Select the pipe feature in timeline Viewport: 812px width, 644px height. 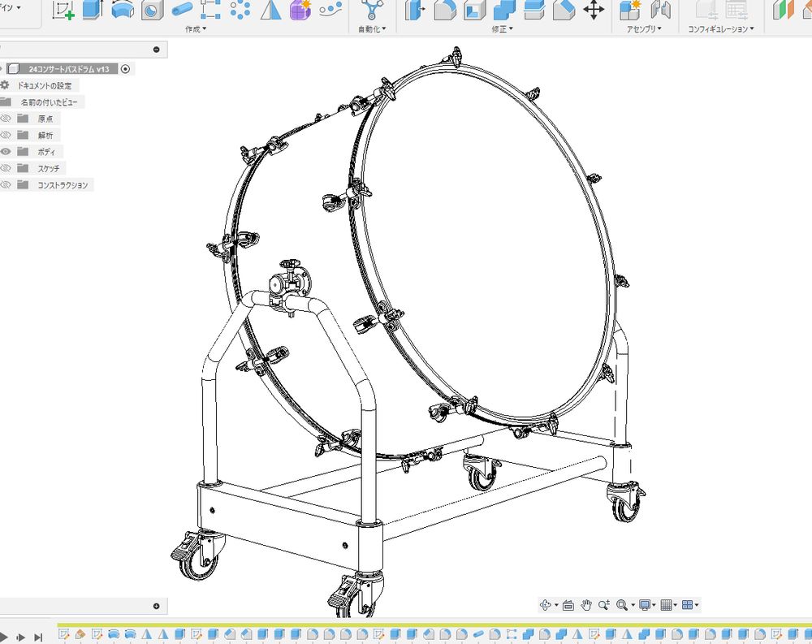pyautogui.click(x=478, y=634)
